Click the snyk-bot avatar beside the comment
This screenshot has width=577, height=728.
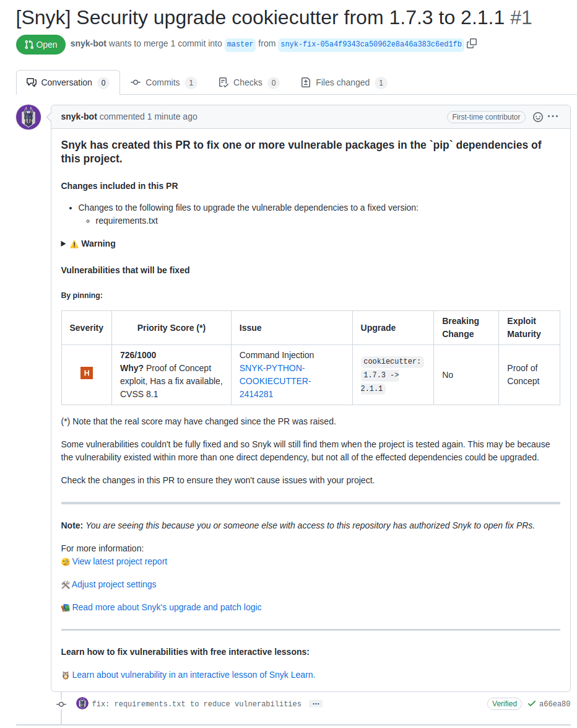28,117
